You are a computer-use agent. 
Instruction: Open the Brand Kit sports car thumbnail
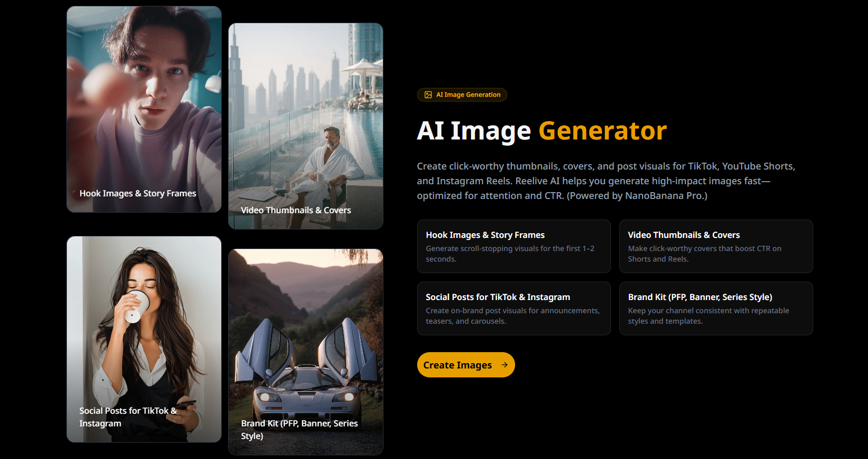click(x=305, y=352)
